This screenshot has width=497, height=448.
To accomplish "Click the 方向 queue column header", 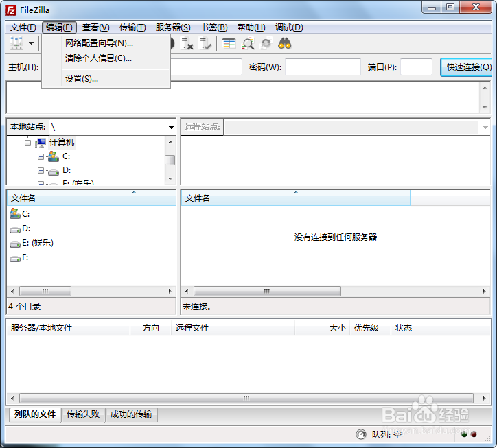I will 150,328.
